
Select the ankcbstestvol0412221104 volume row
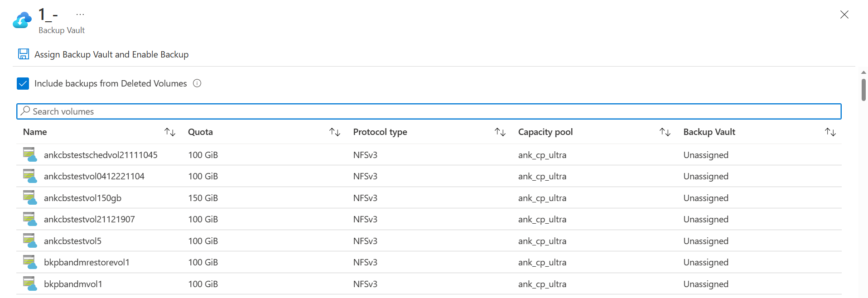tap(94, 176)
